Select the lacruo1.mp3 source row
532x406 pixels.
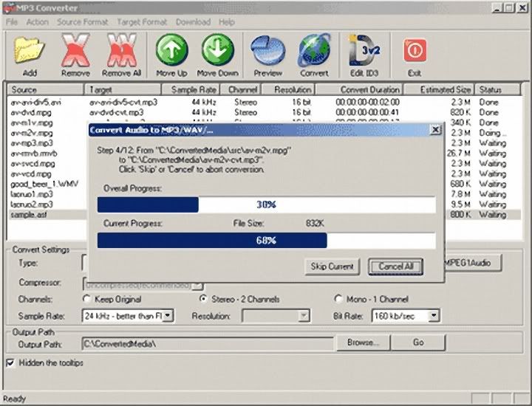[32, 194]
